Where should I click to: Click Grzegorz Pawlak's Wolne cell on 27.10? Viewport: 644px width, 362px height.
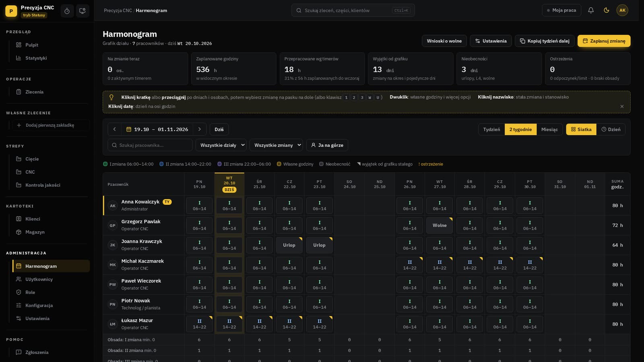[x=440, y=226]
